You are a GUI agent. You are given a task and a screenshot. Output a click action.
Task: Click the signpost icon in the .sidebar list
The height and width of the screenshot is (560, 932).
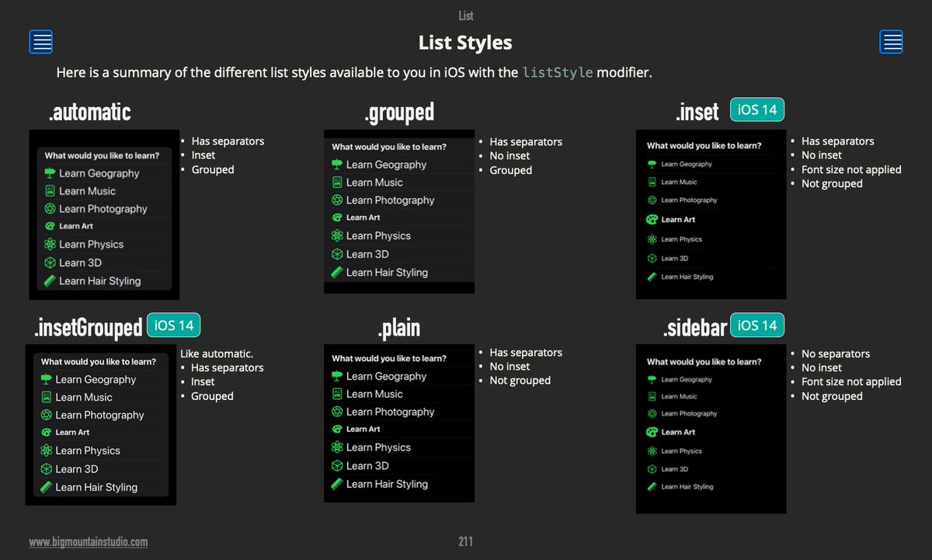(652, 380)
